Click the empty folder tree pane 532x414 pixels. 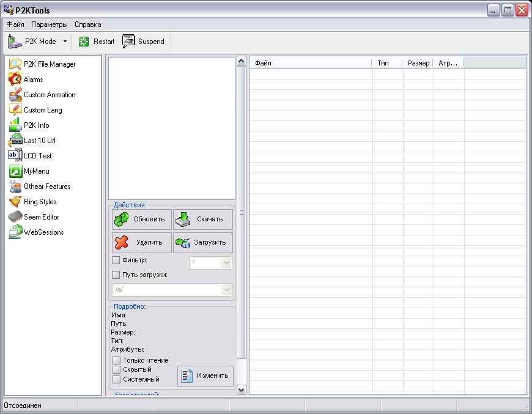pos(172,128)
